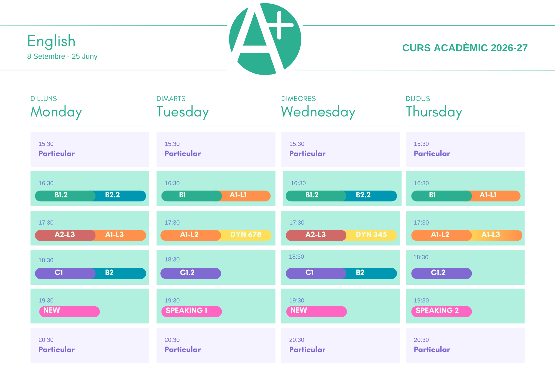Select the Monday B1.2 class pill
The height and width of the screenshot is (392, 555).
[x=65, y=196]
